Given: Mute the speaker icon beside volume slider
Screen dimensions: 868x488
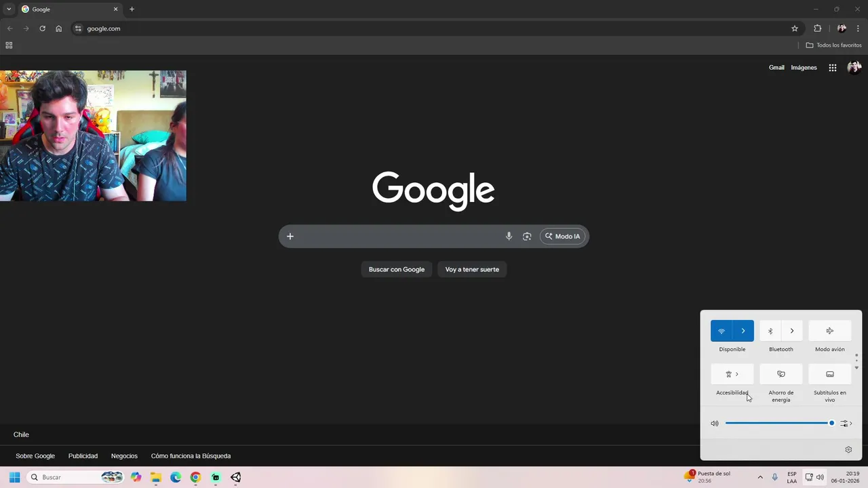Looking at the screenshot, I should pyautogui.click(x=715, y=424).
